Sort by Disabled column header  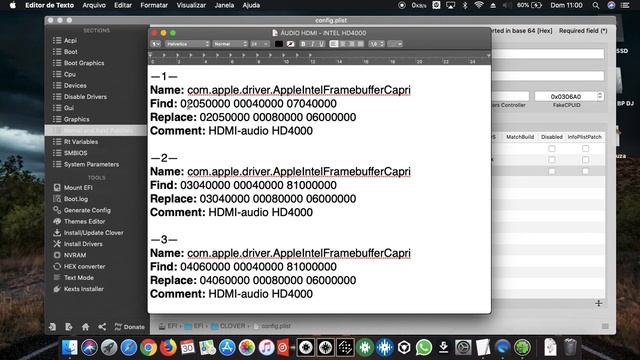[552, 137]
